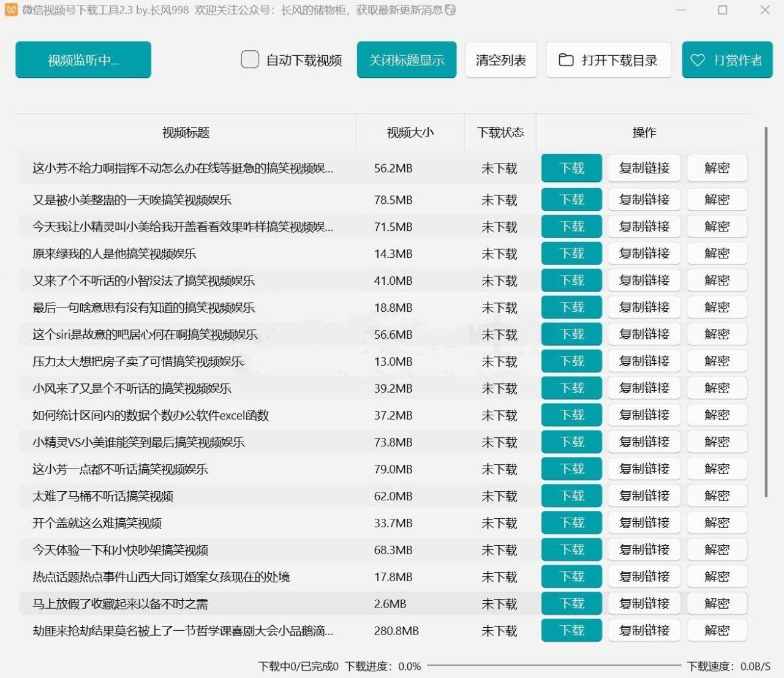Image resolution: width=784 pixels, height=678 pixels.
Task: Copy link for 又来了个不听话的小智 video
Action: coord(644,281)
